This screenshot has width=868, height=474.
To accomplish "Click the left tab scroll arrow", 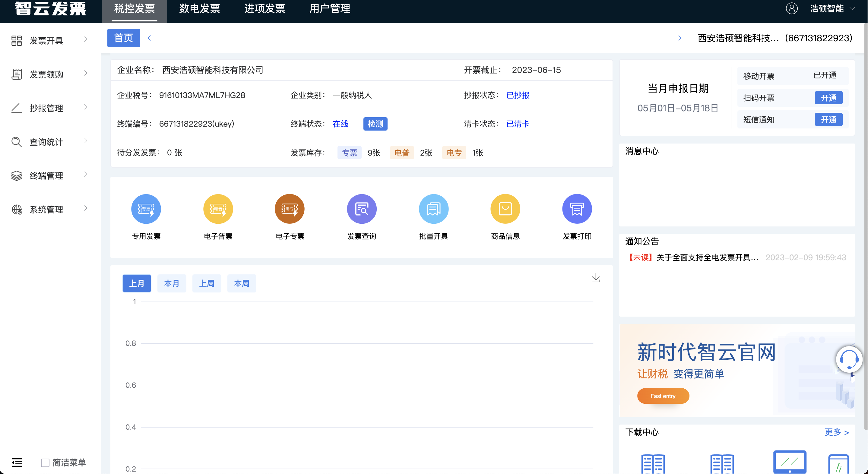I will 149,38.
